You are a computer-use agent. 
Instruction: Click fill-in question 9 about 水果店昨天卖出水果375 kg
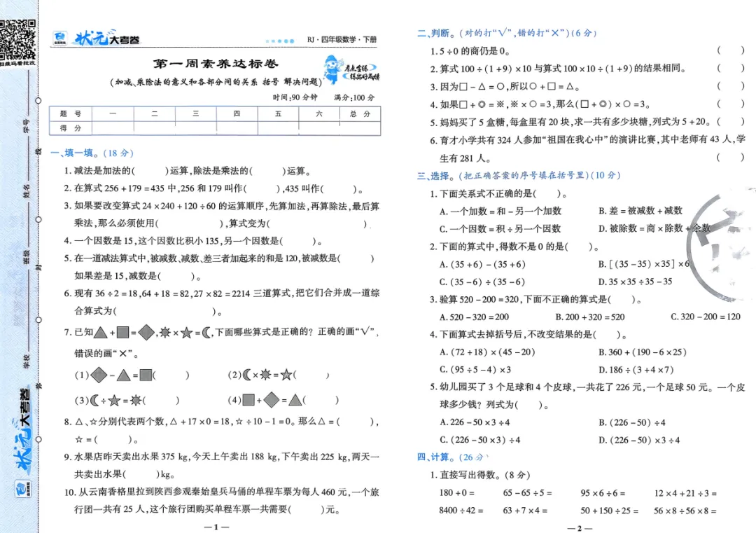[x=222, y=466]
